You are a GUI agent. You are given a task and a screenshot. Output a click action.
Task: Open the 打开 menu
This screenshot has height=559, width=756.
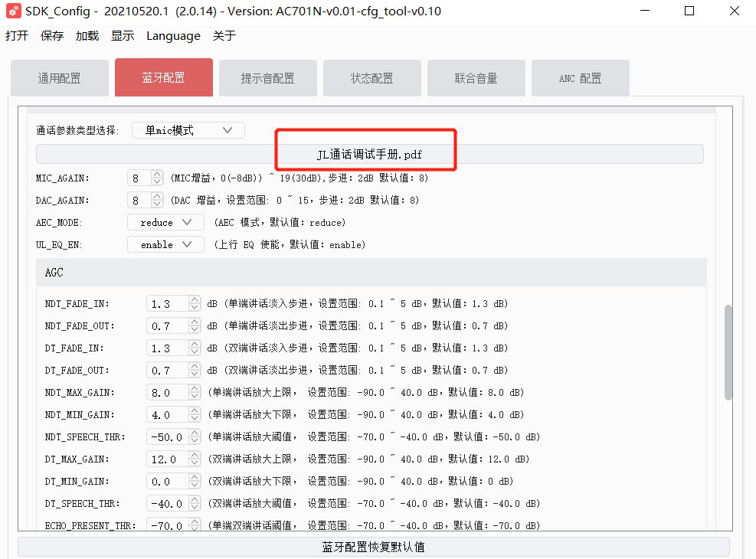pos(17,36)
